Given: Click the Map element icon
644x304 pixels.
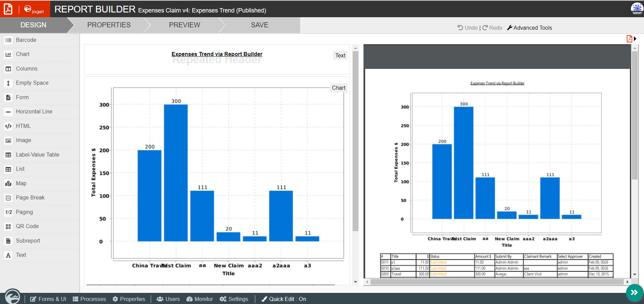Looking at the screenshot, I should click(8, 184).
